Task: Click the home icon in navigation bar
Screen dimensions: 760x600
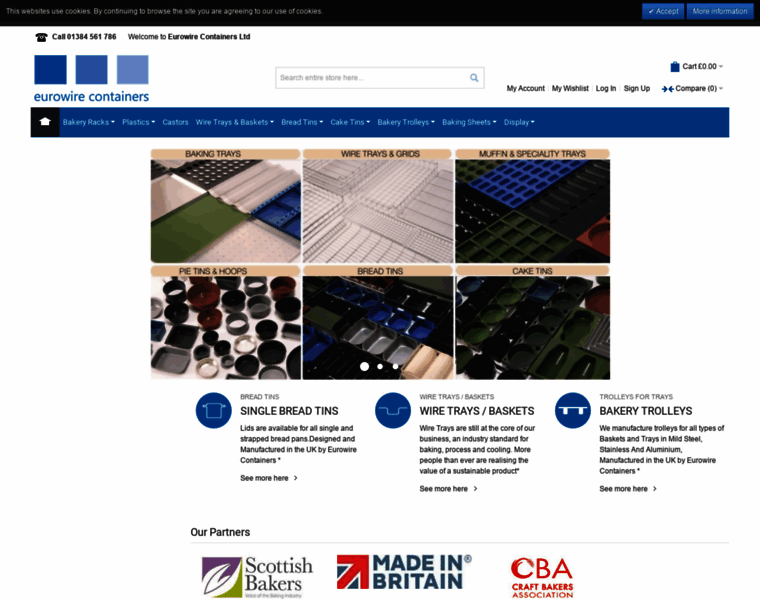Action: click(45, 122)
